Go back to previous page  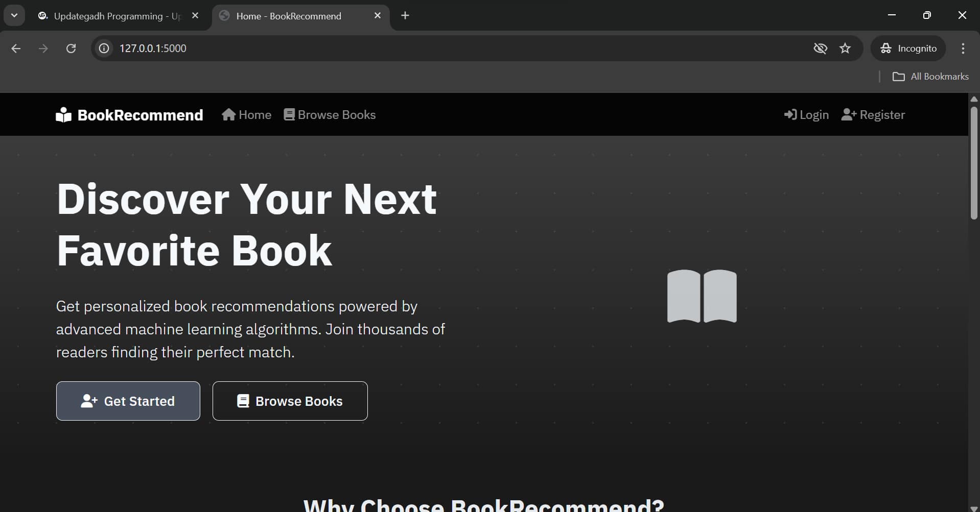point(16,48)
